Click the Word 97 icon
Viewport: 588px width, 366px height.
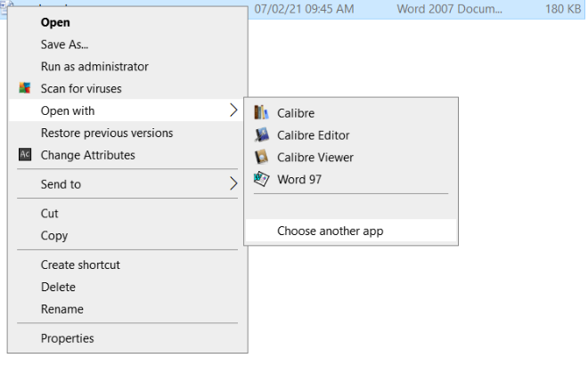pos(261,179)
